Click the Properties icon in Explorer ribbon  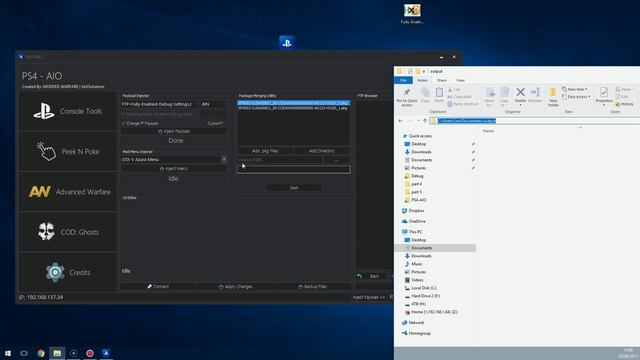coord(604,92)
